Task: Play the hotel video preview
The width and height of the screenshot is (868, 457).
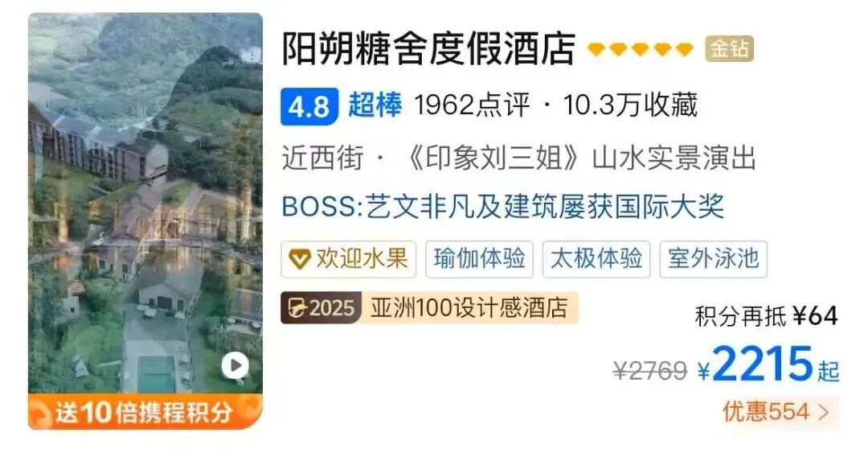Action: pos(235,365)
